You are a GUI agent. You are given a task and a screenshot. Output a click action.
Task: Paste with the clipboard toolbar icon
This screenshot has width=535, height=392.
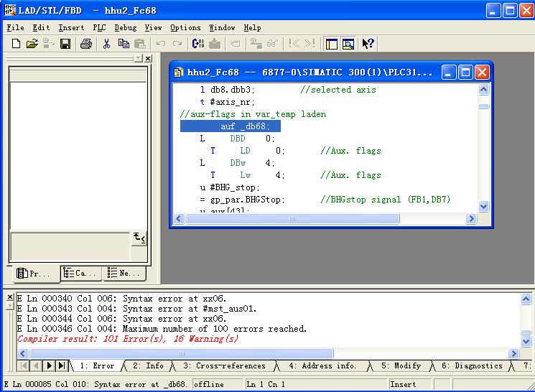click(x=139, y=44)
